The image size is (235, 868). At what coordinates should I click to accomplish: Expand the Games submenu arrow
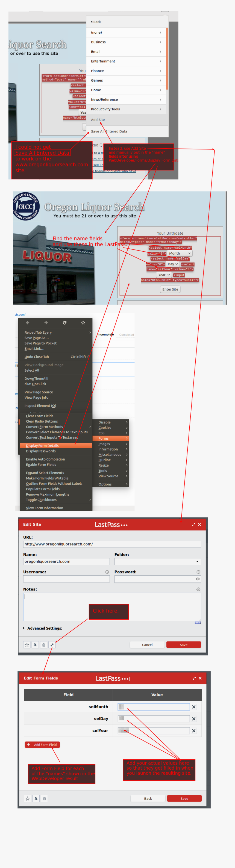coord(160,81)
